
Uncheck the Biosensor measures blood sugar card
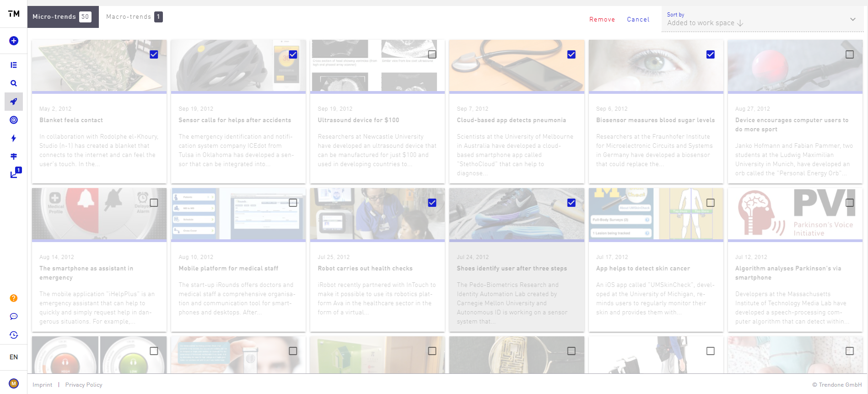(711, 54)
